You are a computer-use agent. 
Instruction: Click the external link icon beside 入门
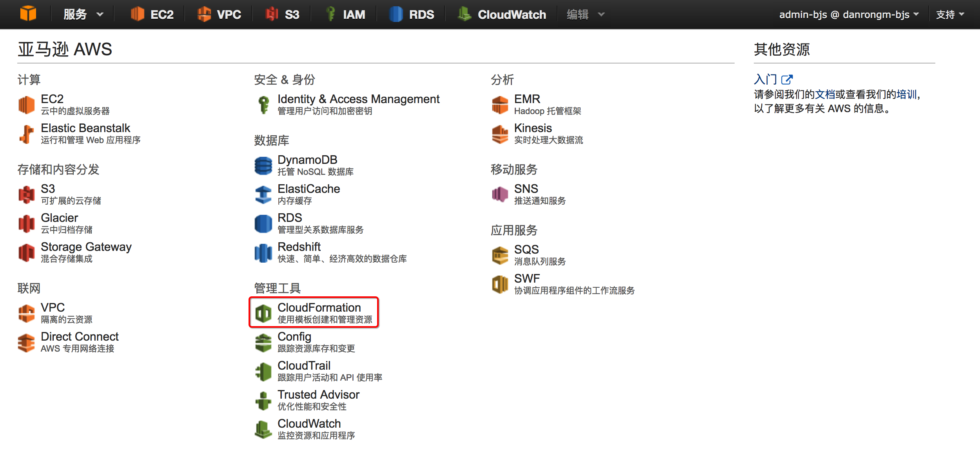(787, 80)
